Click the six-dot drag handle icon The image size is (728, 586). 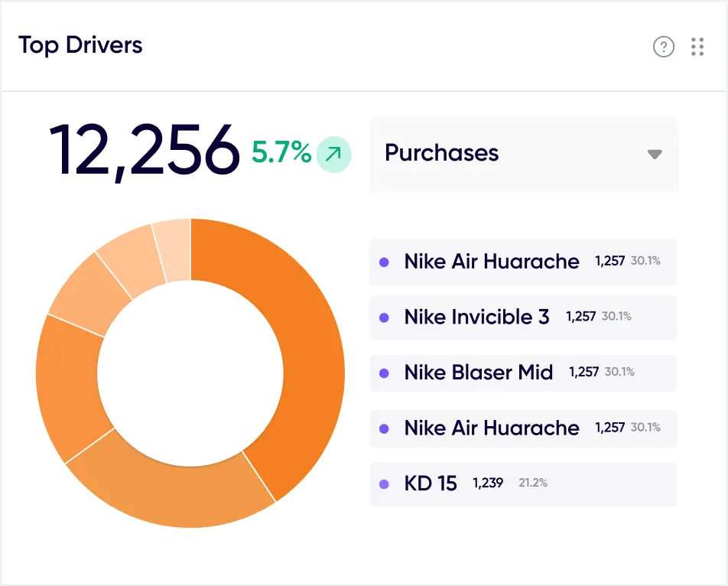[x=697, y=47]
